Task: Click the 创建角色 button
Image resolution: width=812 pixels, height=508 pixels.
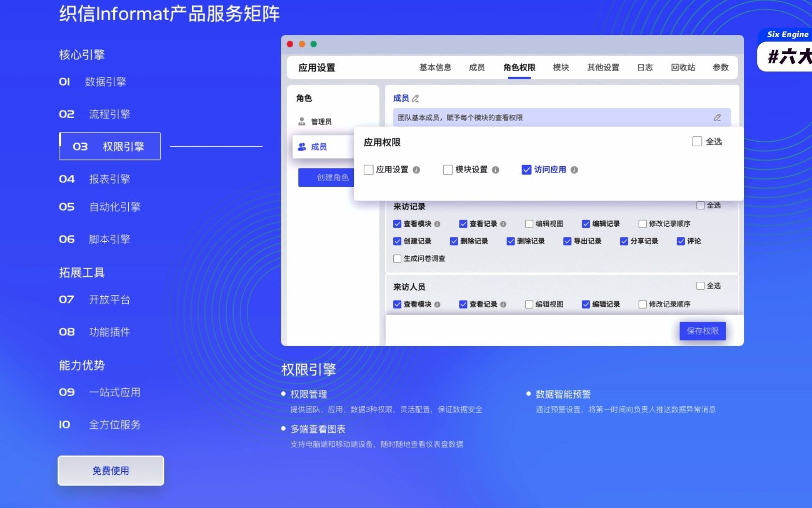Action: coord(327,177)
